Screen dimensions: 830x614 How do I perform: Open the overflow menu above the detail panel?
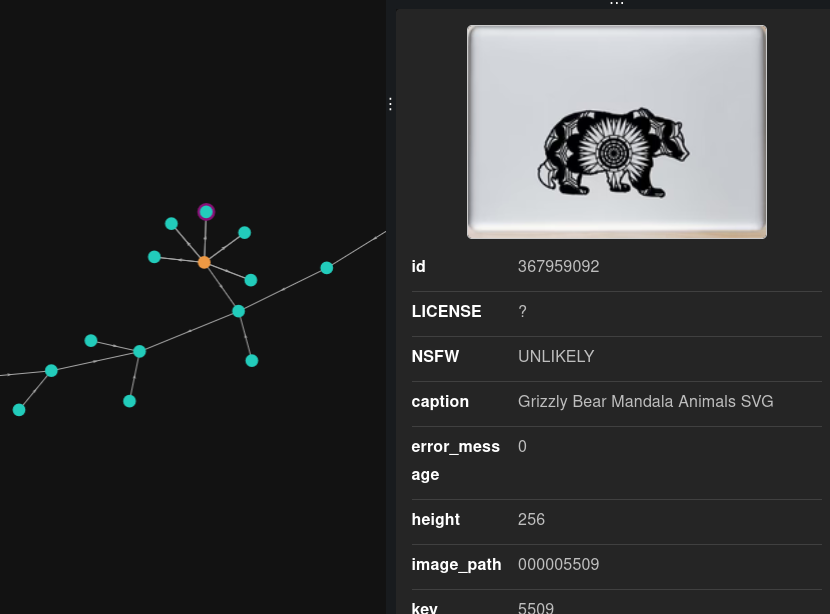pos(616,4)
